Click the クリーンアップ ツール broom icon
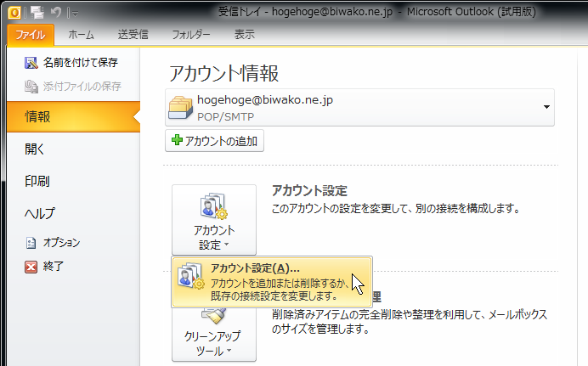The height and width of the screenshot is (366, 588). tap(214, 315)
